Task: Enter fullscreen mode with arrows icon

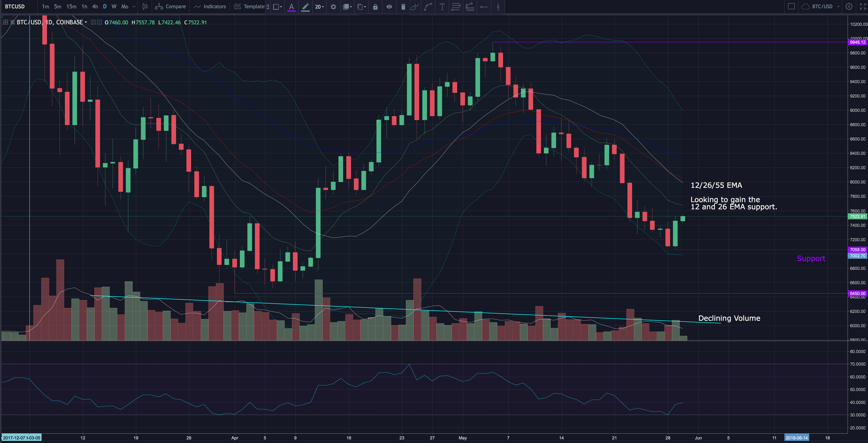Action: pos(863,6)
